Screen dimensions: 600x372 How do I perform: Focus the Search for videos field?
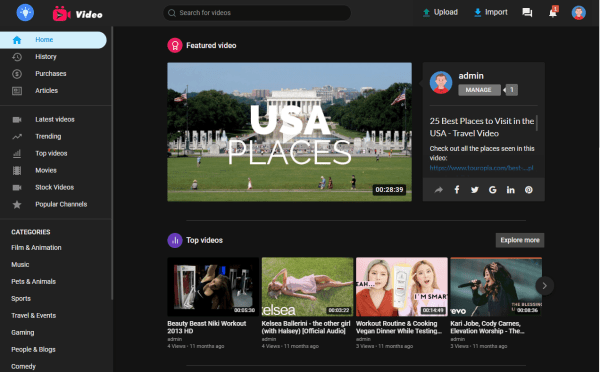coord(257,13)
